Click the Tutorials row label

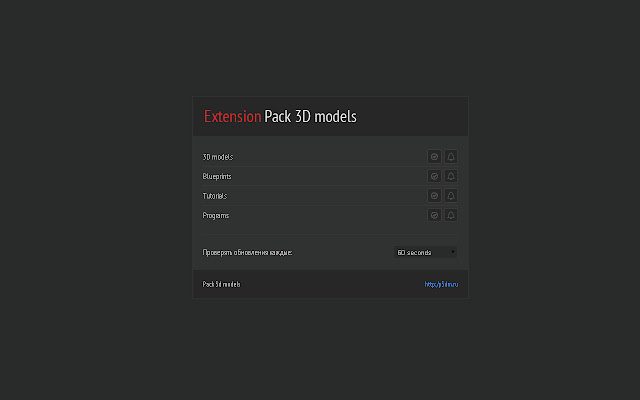pos(215,196)
